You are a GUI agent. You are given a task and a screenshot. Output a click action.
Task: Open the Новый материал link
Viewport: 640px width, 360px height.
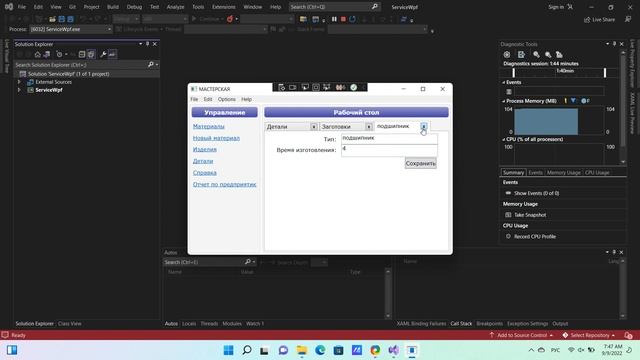216,138
